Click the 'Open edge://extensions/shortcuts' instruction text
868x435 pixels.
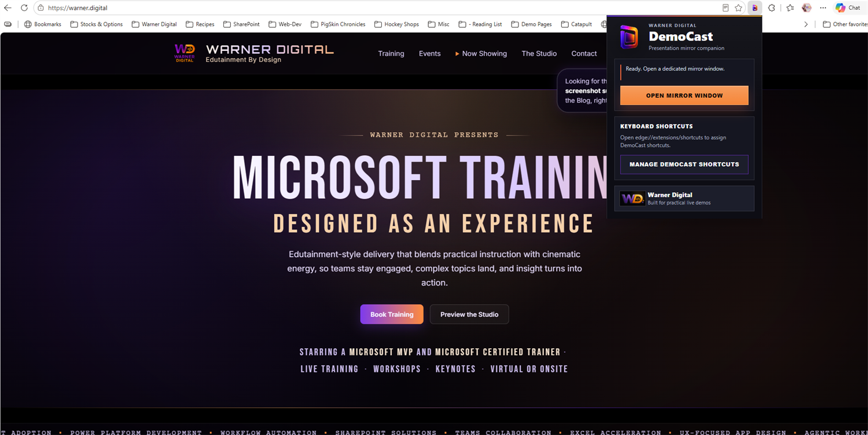tap(673, 141)
